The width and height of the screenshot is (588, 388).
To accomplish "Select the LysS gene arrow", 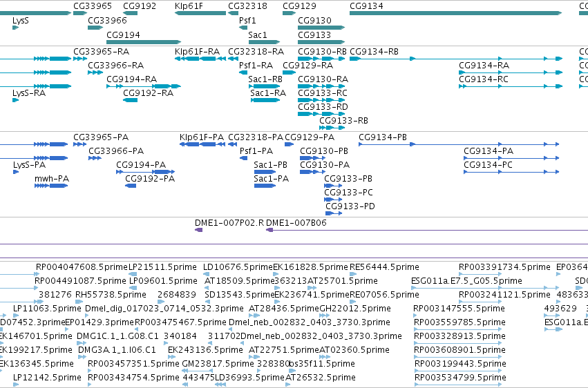I will coord(15,28).
